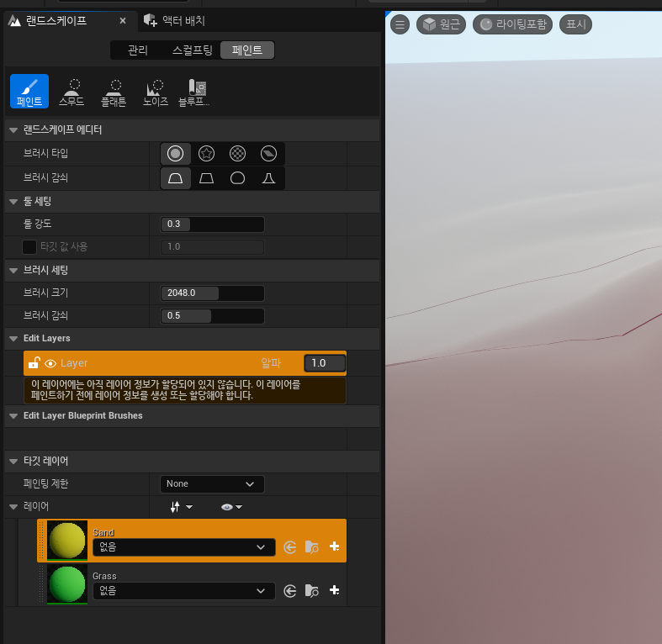Image resolution: width=662 pixels, height=644 pixels.
Task: Open the layer visibility eye filter
Action: click(x=231, y=507)
